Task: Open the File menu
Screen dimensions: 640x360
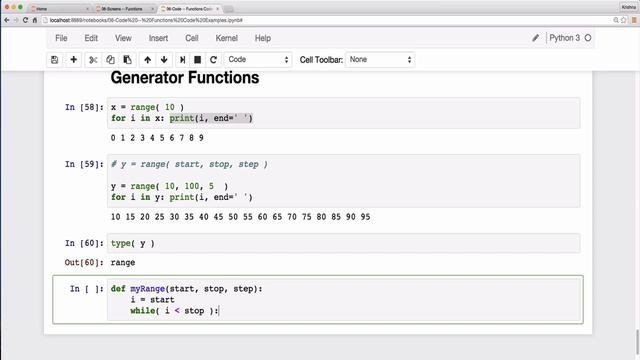Action: pos(61,38)
